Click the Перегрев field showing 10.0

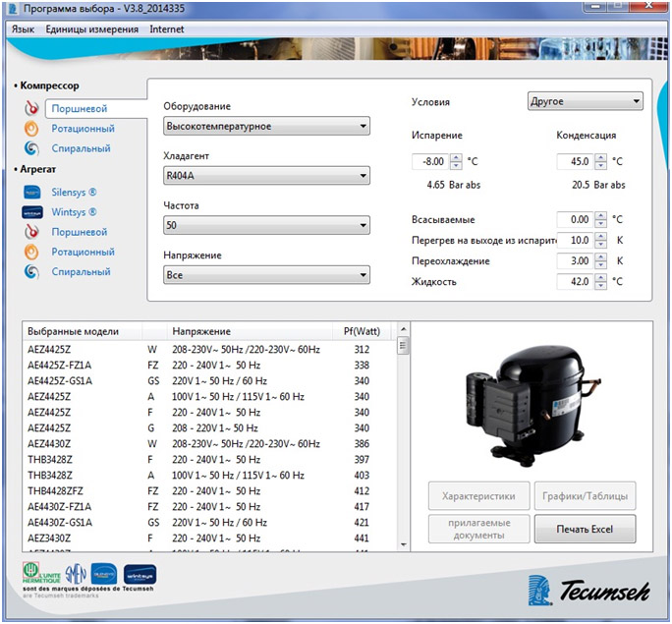point(576,240)
